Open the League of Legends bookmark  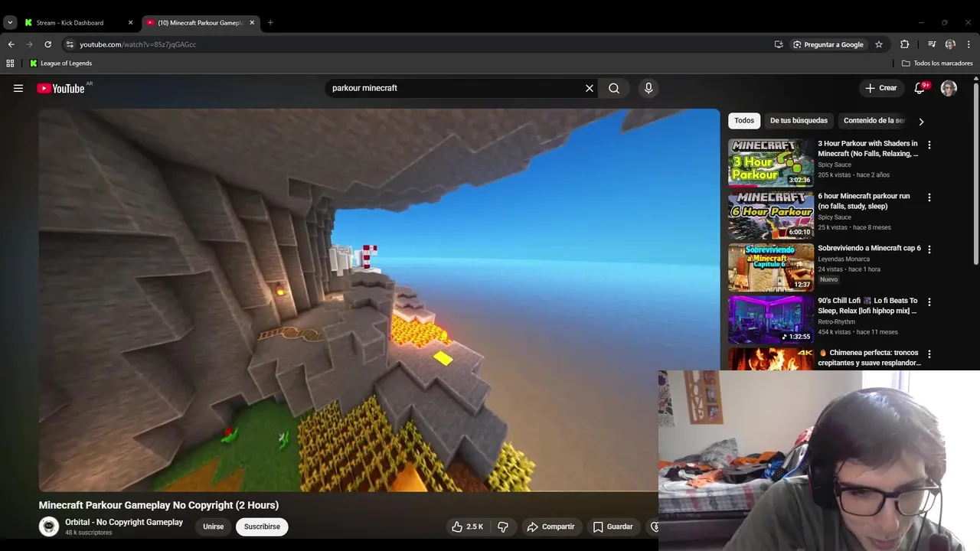(x=60, y=64)
